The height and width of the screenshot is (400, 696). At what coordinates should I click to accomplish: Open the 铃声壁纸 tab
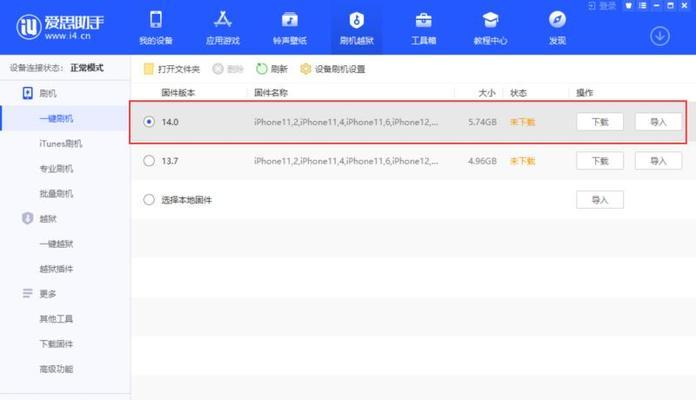pyautogui.click(x=289, y=28)
